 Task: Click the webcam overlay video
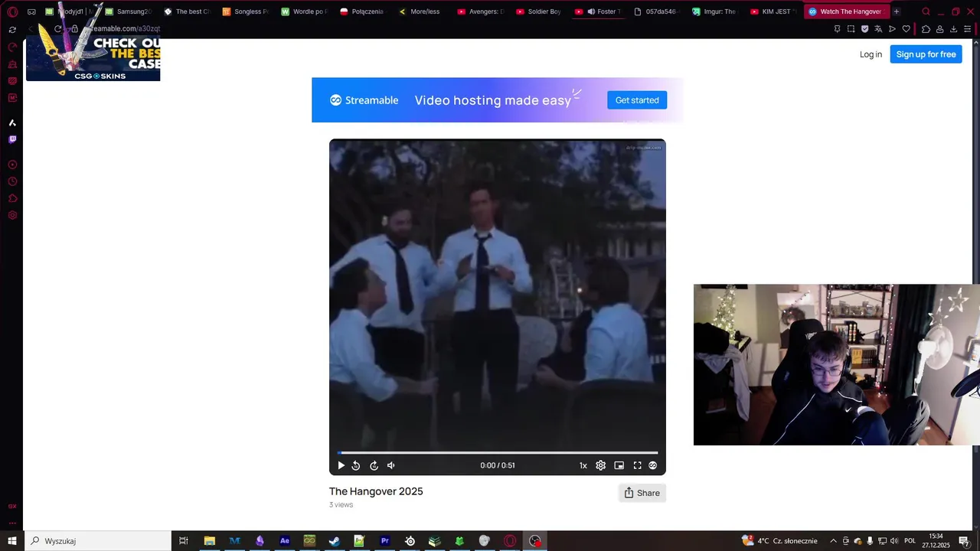point(837,364)
